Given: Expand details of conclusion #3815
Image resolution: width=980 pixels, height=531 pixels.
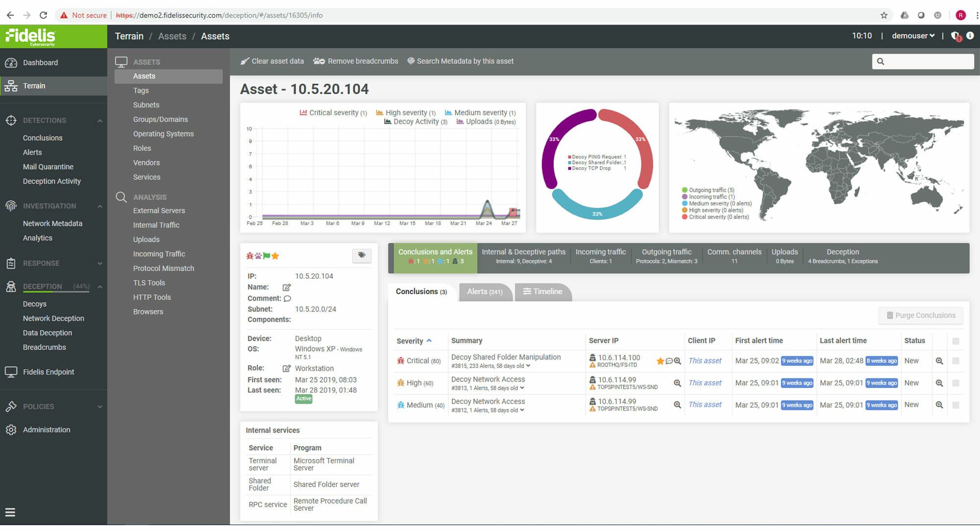Looking at the screenshot, I should click(x=528, y=366).
